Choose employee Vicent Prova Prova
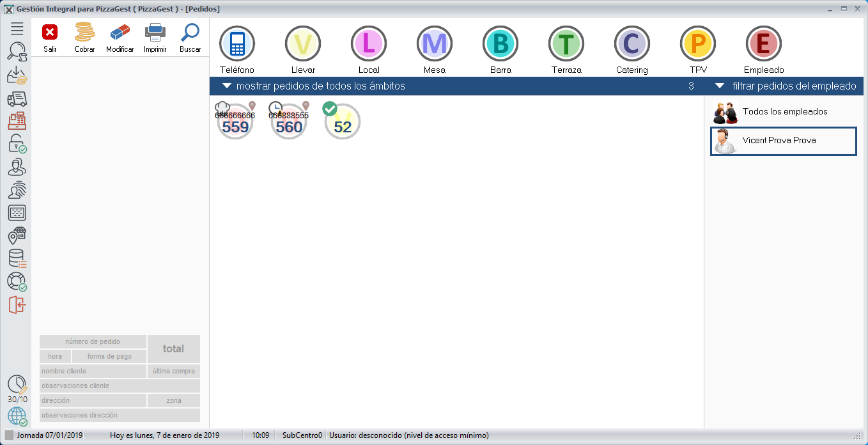This screenshot has height=445, width=868. pos(784,141)
